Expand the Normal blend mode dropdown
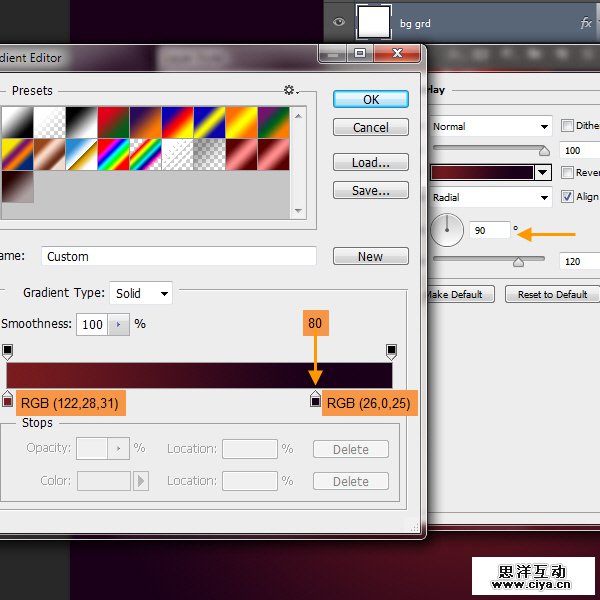600x600 pixels. point(491,127)
